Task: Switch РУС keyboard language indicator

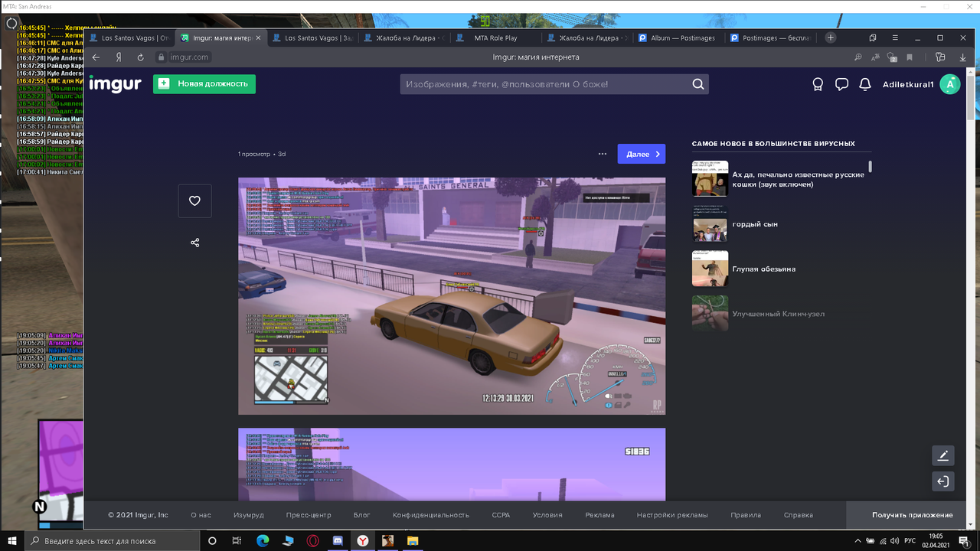Action: click(x=910, y=541)
